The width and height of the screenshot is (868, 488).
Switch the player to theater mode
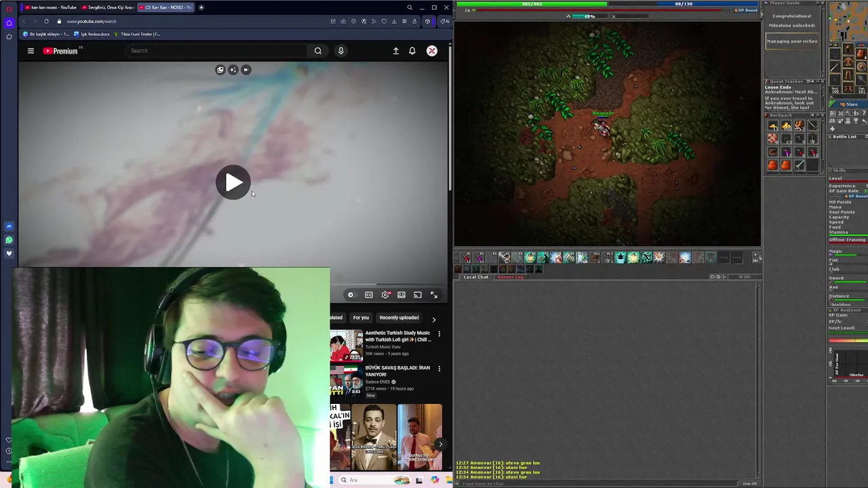[x=401, y=295]
